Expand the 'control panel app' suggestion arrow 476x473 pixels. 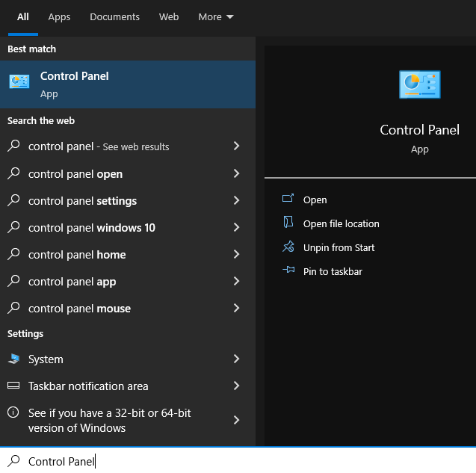pos(236,281)
